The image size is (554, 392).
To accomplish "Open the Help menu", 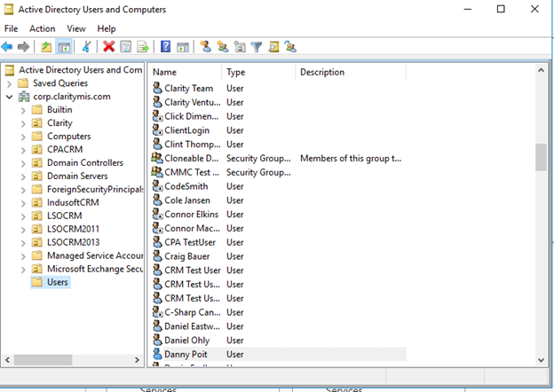I will coord(107,28).
